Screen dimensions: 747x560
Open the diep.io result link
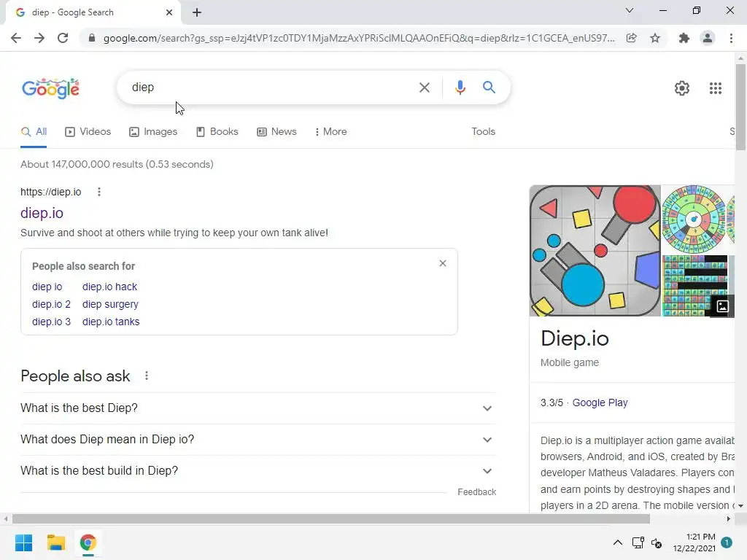[42, 213]
